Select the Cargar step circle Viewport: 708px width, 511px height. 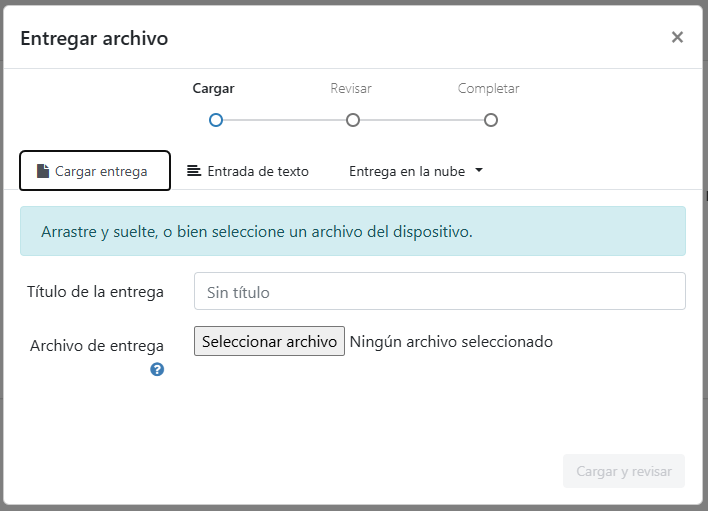215,120
